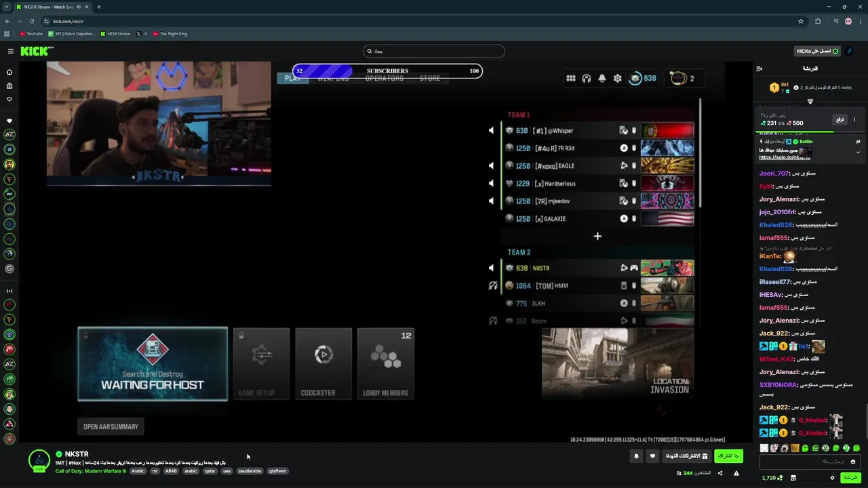Open the zR3d Stream bookmark
Viewport: 868px width, 488px height.
(x=115, y=34)
